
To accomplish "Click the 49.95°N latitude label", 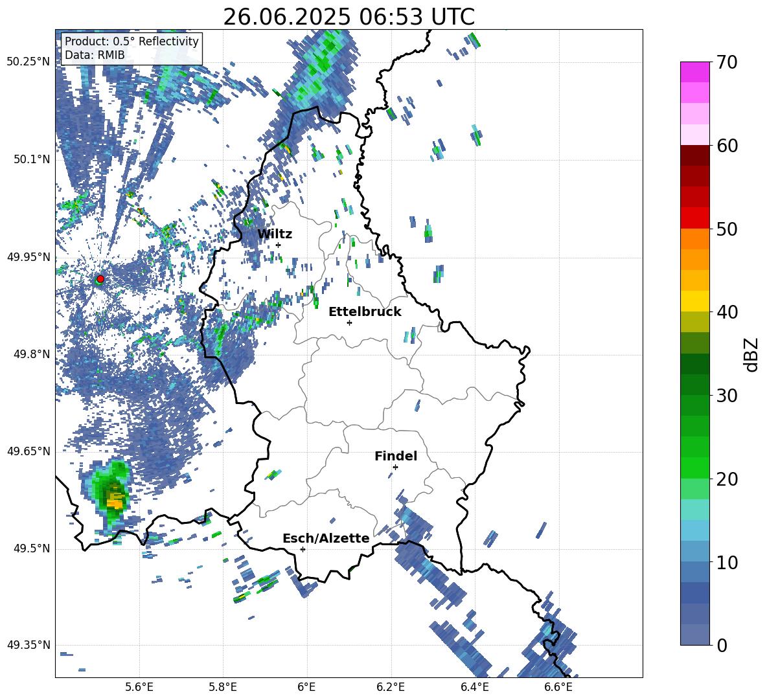I will (29, 257).
